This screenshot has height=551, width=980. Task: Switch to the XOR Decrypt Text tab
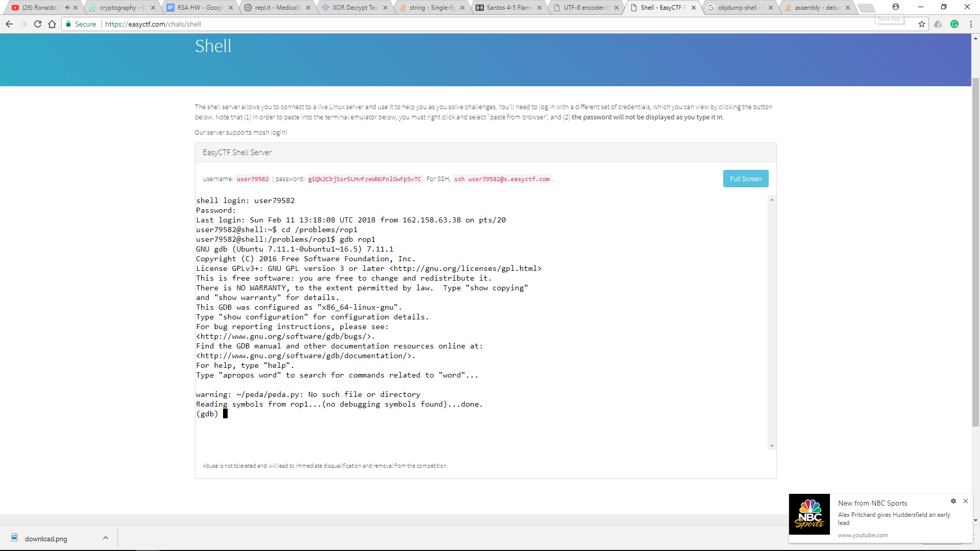(355, 8)
